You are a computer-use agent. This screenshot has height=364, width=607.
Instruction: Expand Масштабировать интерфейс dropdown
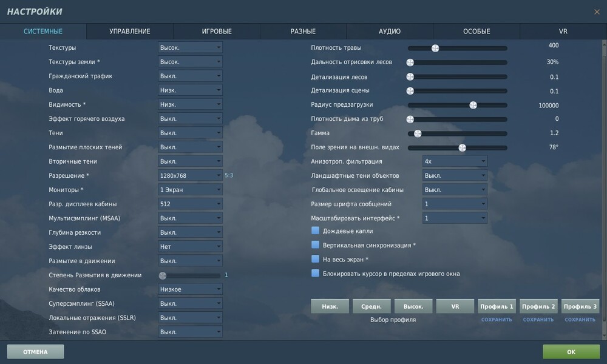coord(455,218)
